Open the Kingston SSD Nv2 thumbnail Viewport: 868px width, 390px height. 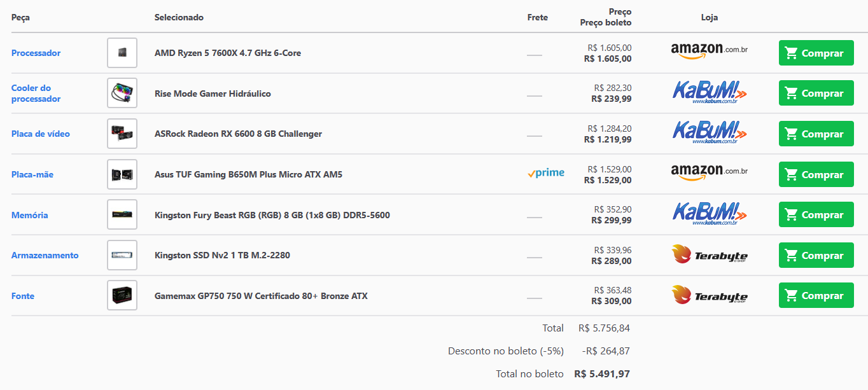click(122, 255)
